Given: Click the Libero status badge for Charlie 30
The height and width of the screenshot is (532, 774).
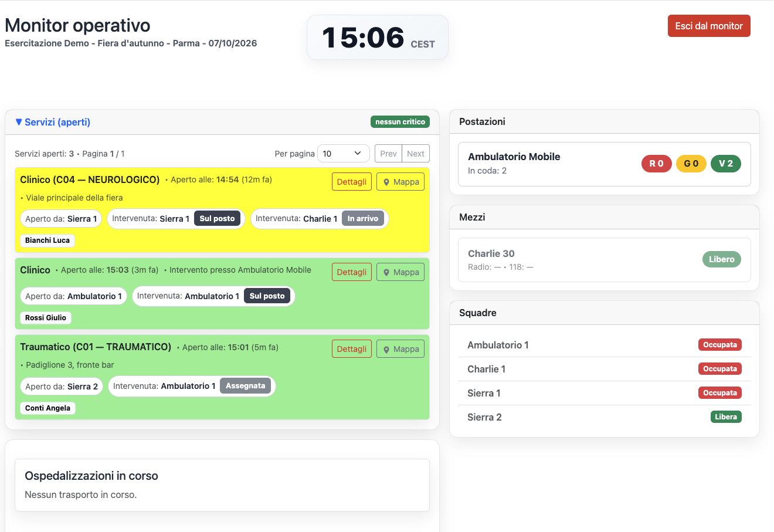Looking at the screenshot, I should pos(722,259).
